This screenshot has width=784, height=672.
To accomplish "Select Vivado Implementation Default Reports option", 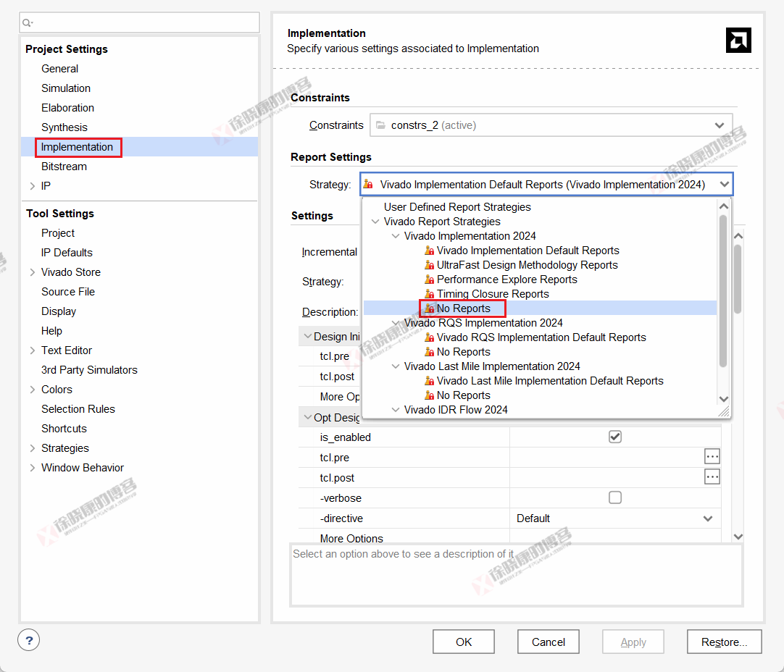I will click(x=528, y=251).
